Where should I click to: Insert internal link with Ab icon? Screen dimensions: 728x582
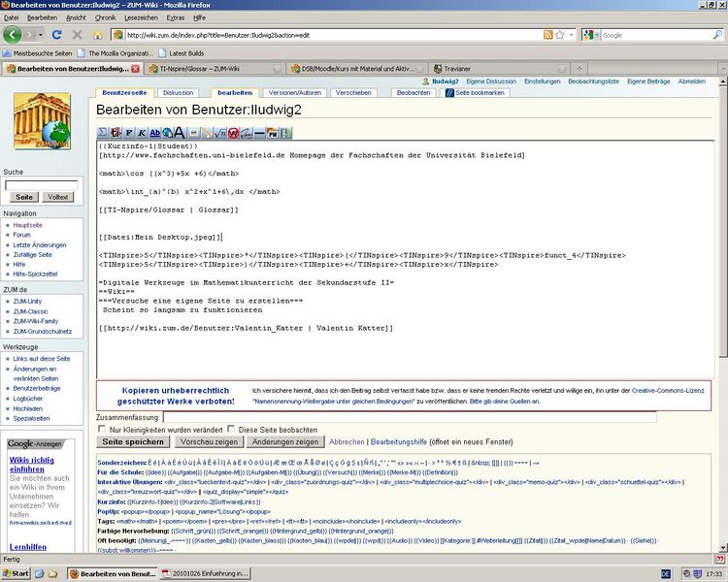coord(155,132)
